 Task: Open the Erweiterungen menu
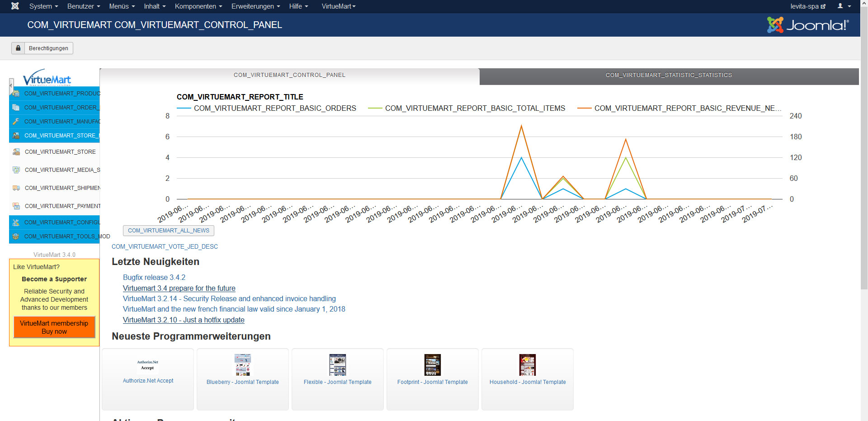click(x=255, y=6)
